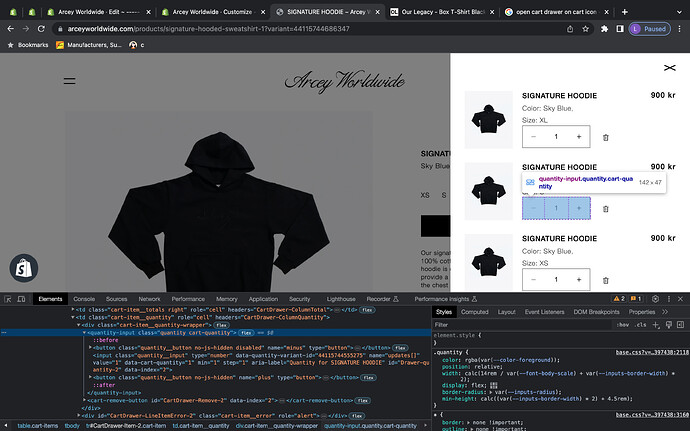
Task: Click the address bar URL
Action: click(209, 29)
